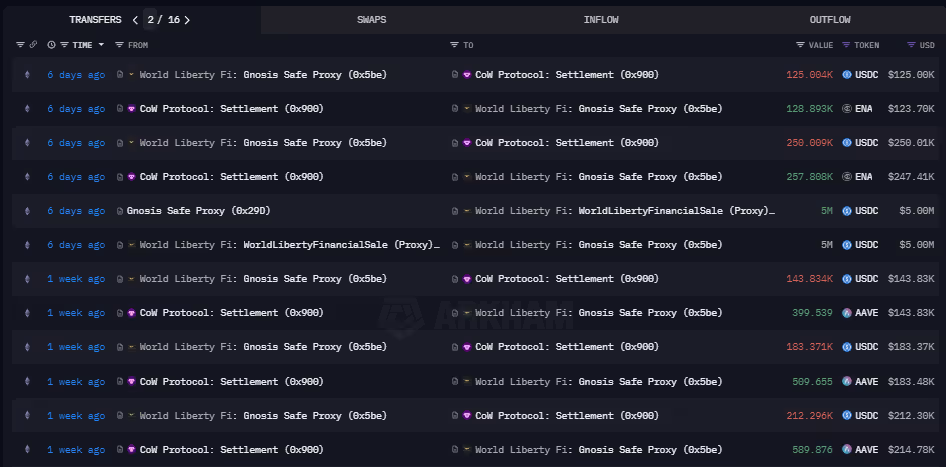Screen dimensions: 946x467
Task: Copy recipient address in the 125.004K USDC row
Action: click(455, 75)
